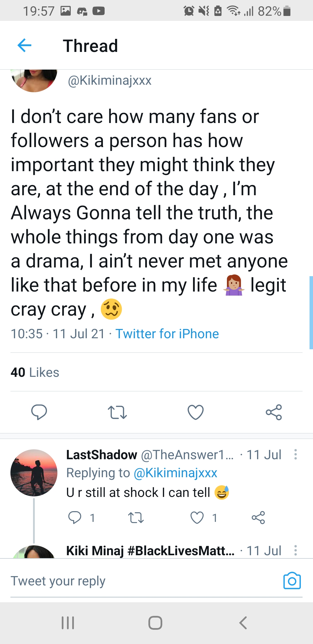This screenshot has width=313, height=644.
Task: Retweet LastShadow's reply
Action: 136,518
